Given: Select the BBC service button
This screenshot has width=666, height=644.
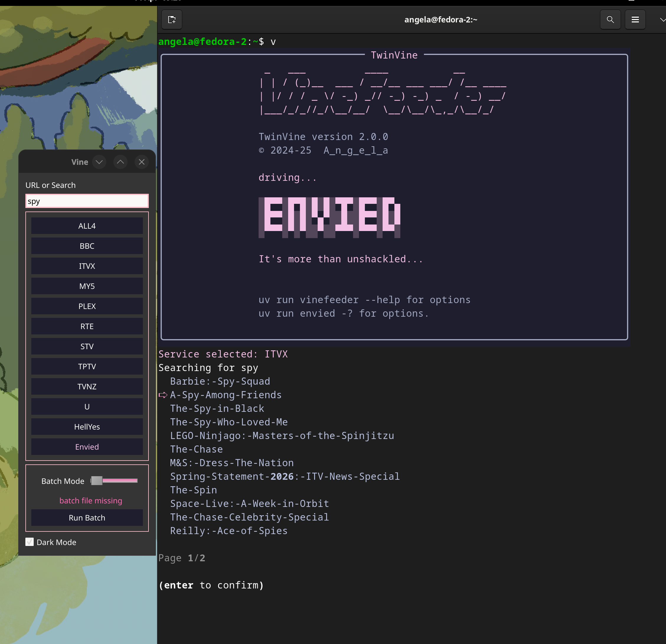Looking at the screenshot, I should click(87, 246).
